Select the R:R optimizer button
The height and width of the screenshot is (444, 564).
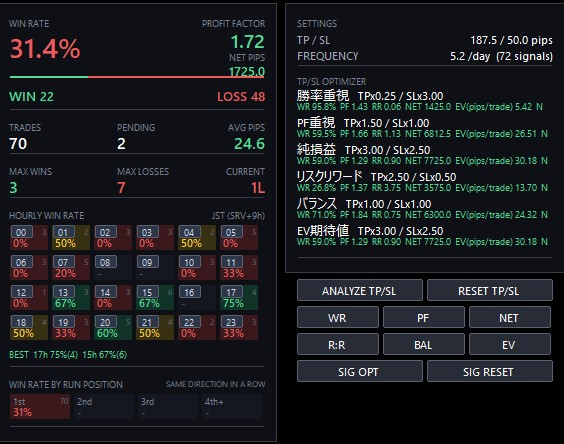tap(338, 344)
